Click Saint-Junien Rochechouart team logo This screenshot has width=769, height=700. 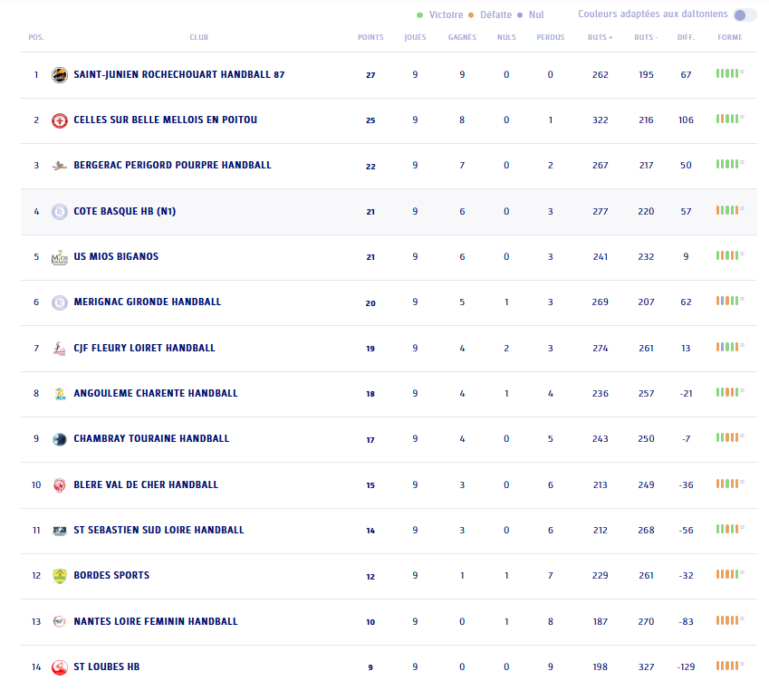coord(60,74)
